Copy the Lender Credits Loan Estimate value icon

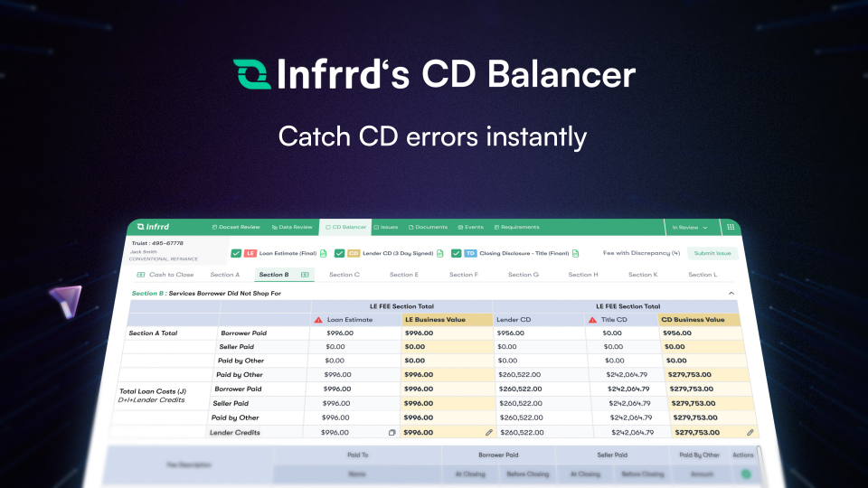pyautogui.click(x=392, y=433)
